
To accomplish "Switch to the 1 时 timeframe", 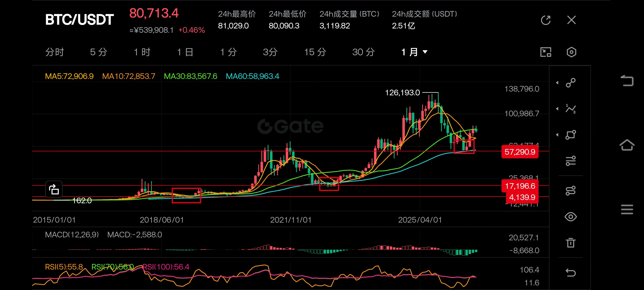I will point(142,52).
